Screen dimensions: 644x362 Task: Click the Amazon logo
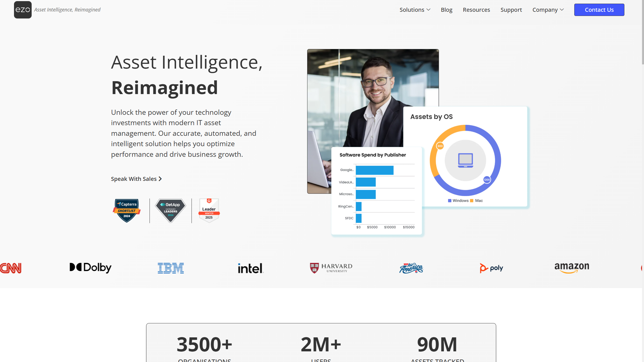(x=572, y=267)
